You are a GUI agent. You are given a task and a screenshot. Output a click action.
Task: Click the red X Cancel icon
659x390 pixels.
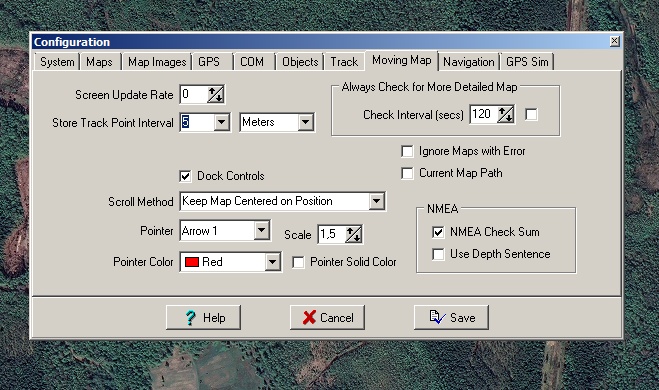point(309,318)
